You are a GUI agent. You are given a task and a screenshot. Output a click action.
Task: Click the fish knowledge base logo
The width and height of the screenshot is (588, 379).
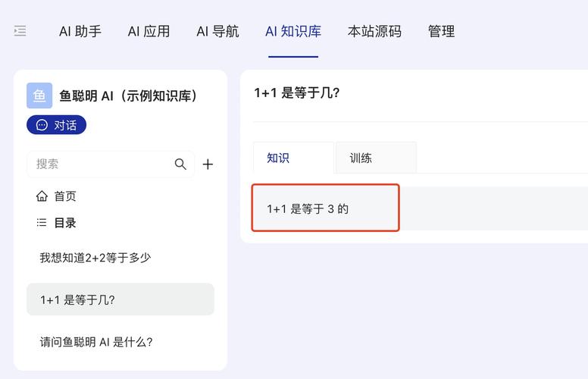(x=39, y=96)
